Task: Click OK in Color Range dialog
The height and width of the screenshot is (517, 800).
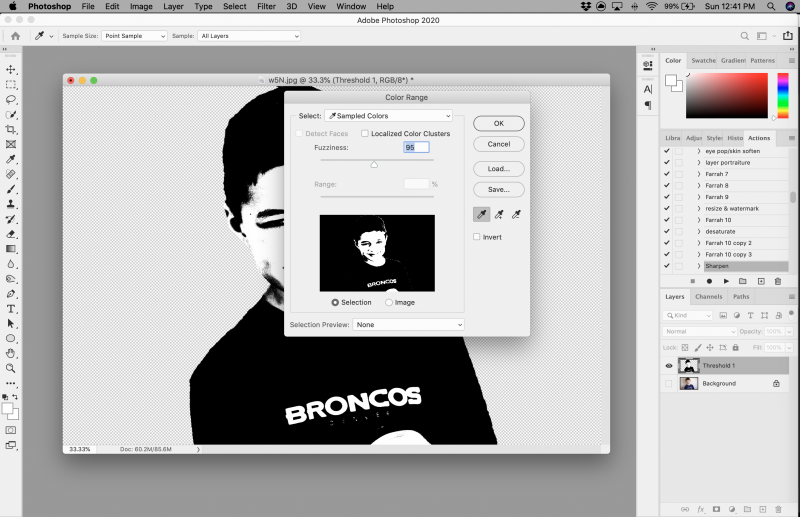Action: (499, 124)
